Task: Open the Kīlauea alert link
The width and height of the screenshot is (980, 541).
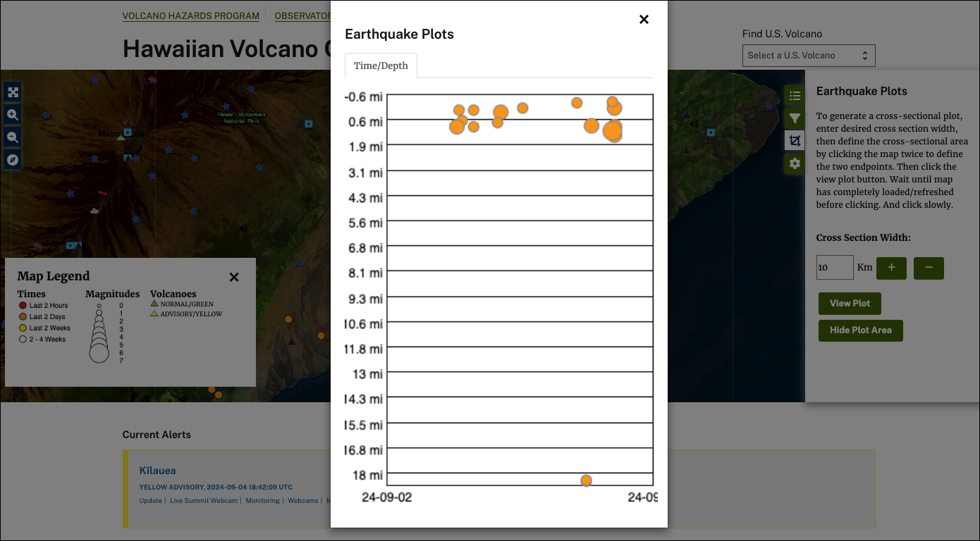Action: [157, 471]
